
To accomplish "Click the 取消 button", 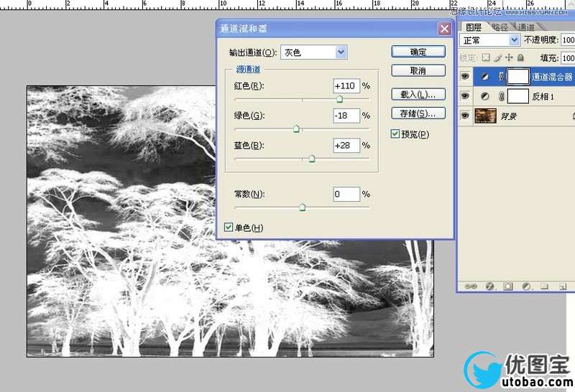I will pos(418,70).
